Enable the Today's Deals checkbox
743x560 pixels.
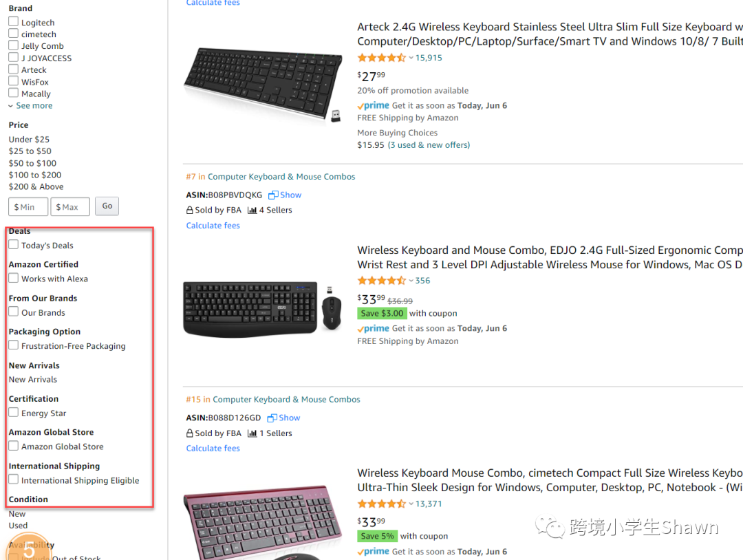(14, 245)
